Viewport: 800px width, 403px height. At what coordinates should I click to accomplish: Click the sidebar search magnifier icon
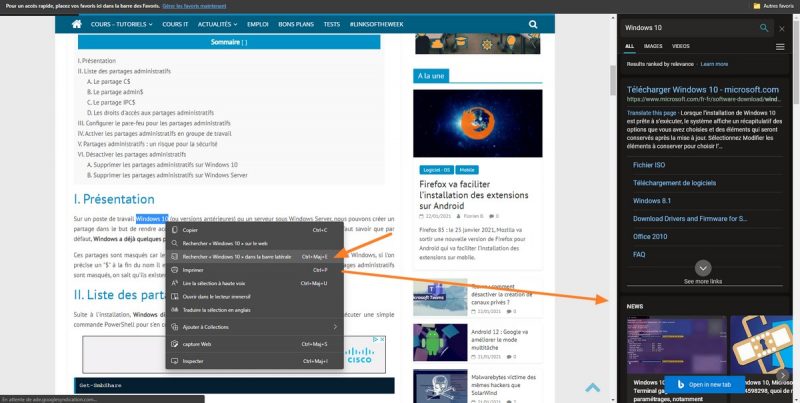(x=764, y=28)
